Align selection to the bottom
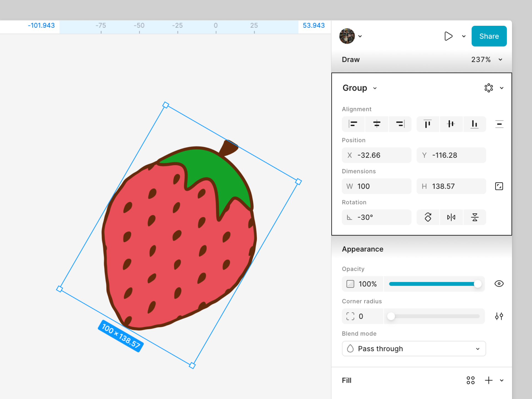Image resolution: width=532 pixels, height=399 pixels. [x=475, y=124]
